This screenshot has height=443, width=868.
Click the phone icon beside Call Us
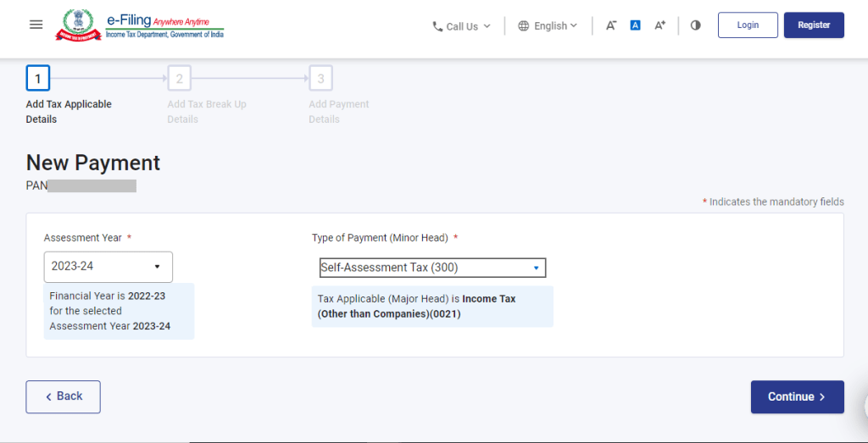coord(437,26)
